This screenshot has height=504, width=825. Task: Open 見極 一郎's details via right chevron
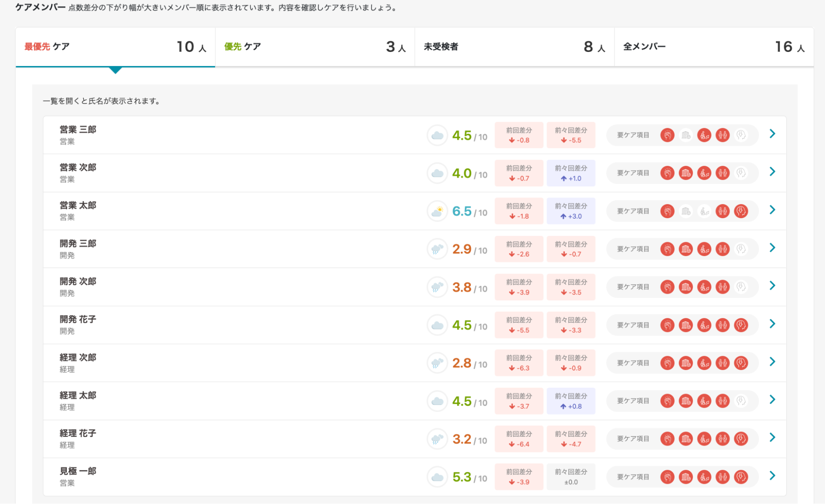[x=772, y=476]
